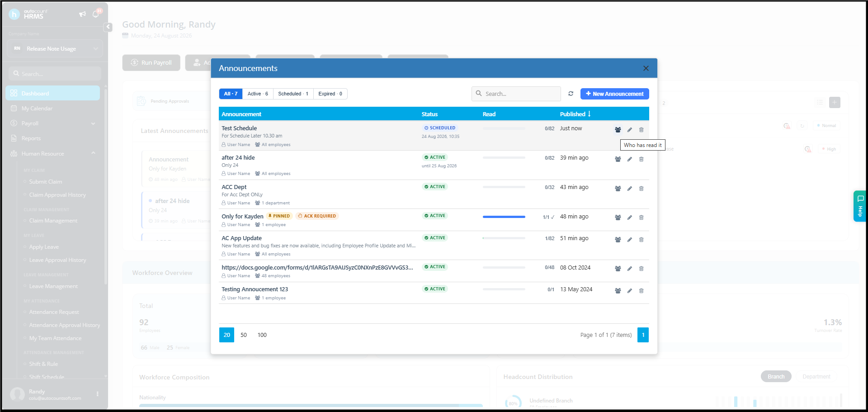Screen dimensions: 868x412
Task: Go to page 1 of results
Action: coord(643,335)
